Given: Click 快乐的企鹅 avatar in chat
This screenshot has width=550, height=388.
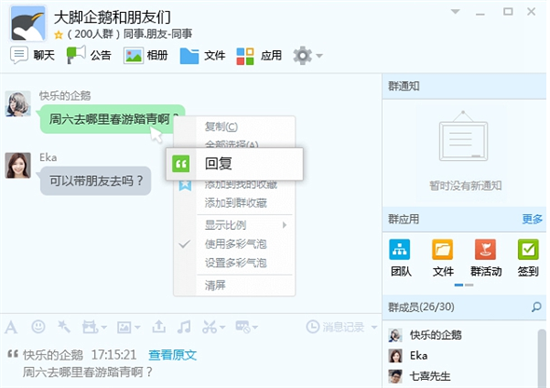Looking at the screenshot, I should [x=18, y=104].
